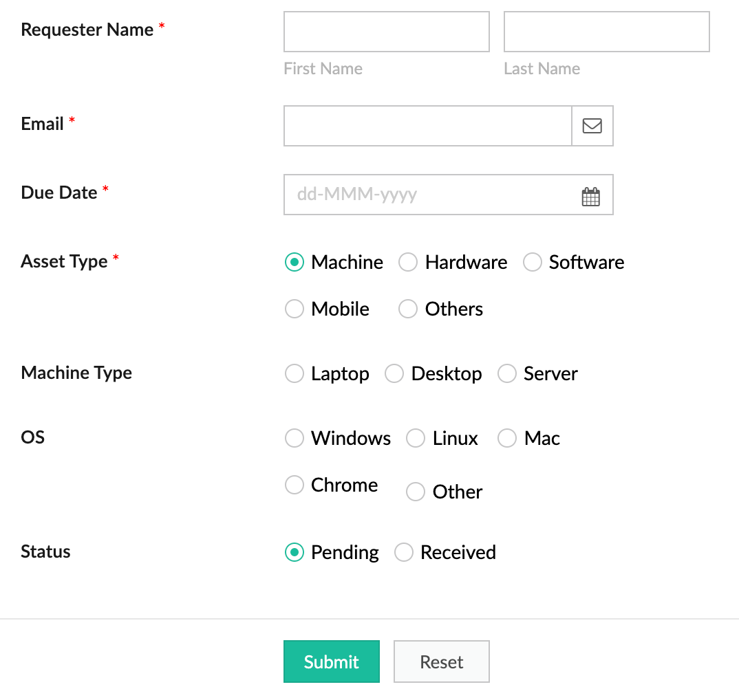Set the status to Received

pos(404,552)
